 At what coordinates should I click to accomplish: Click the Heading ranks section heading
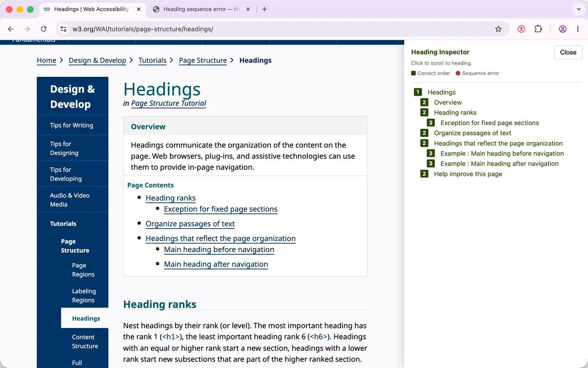tap(160, 304)
